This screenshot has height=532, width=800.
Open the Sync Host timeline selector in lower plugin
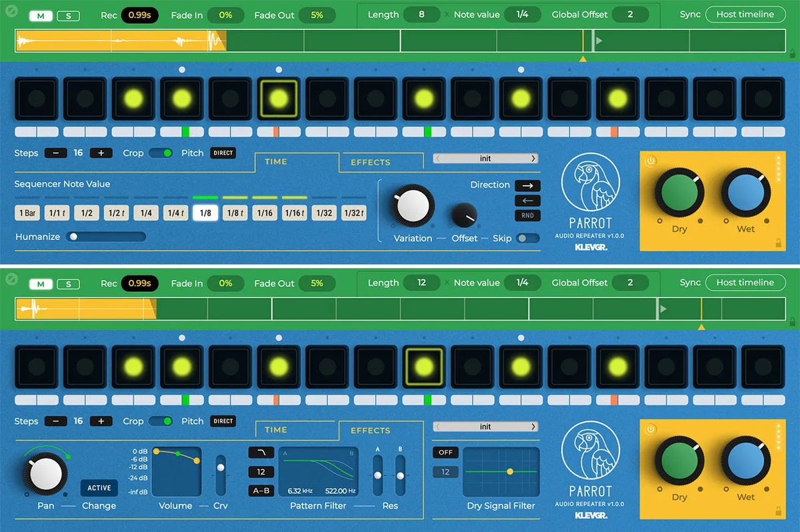click(x=745, y=283)
